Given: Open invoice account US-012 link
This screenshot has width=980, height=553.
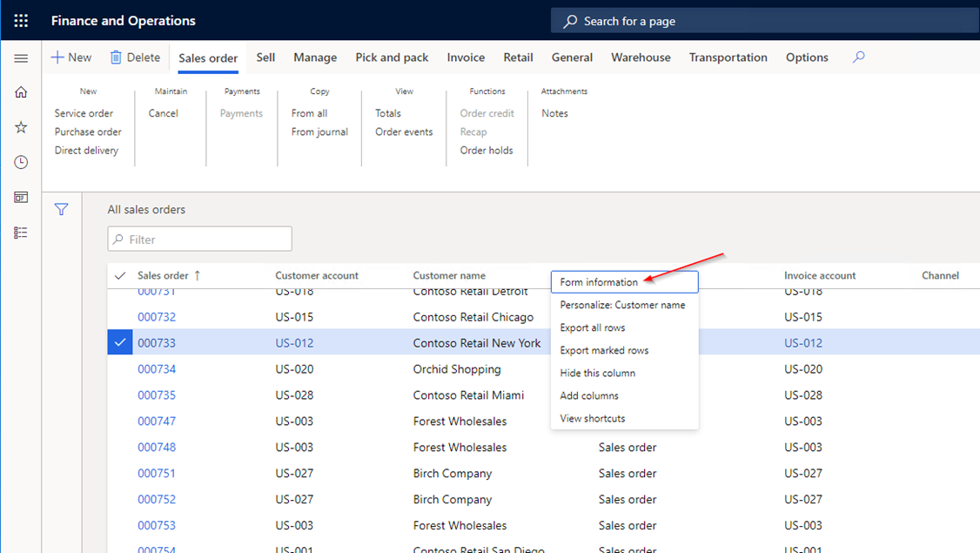Looking at the screenshot, I should pyautogui.click(x=803, y=343).
